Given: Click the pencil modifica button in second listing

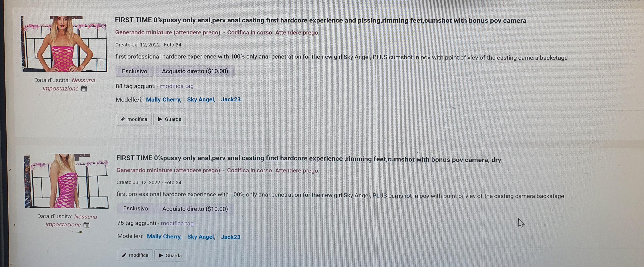Looking at the screenshot, I should click(135, 255).
